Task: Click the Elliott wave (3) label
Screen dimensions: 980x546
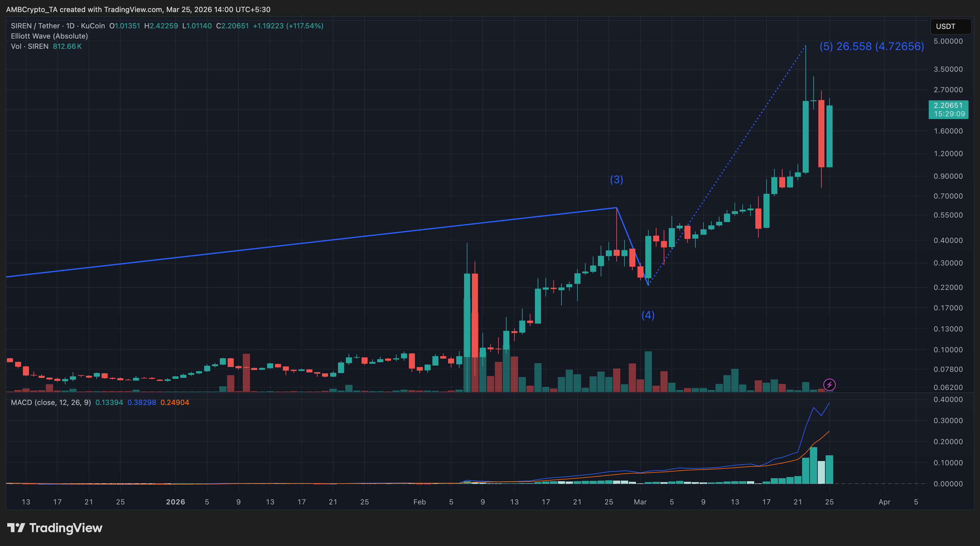Action: (x=616, y=180)
